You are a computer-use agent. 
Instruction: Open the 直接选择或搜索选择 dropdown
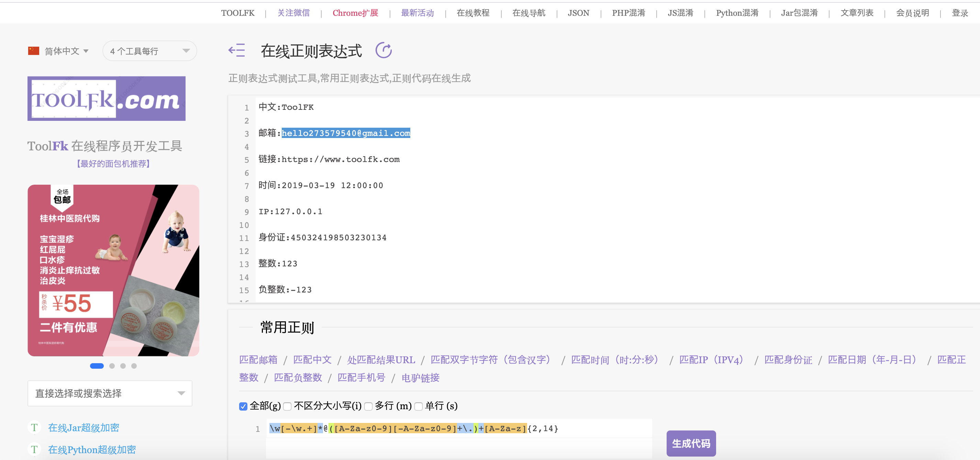pos(110,393)
